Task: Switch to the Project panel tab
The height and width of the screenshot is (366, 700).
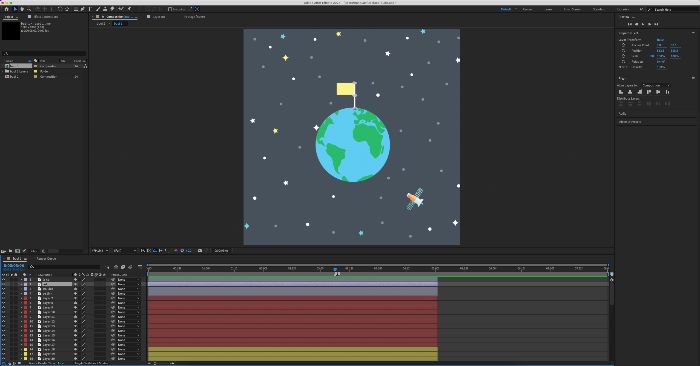Action: tap(10, 17)
